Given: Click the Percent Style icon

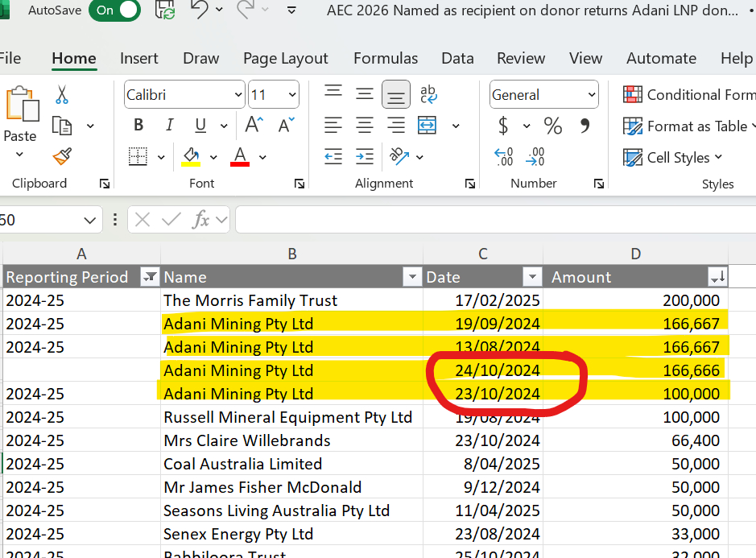Looking at the screenshot, I should (x=553, y=126).
